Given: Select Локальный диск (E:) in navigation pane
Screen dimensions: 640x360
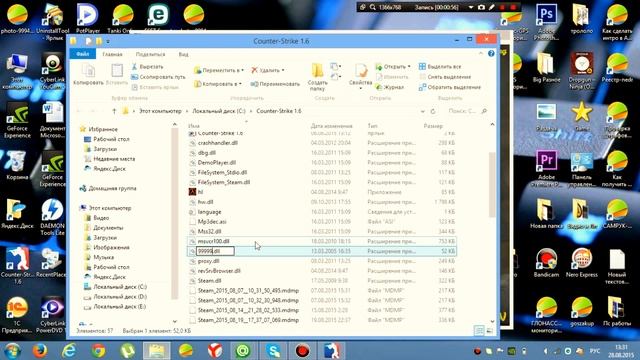Looking at the screenshot, I should [115, 307].
